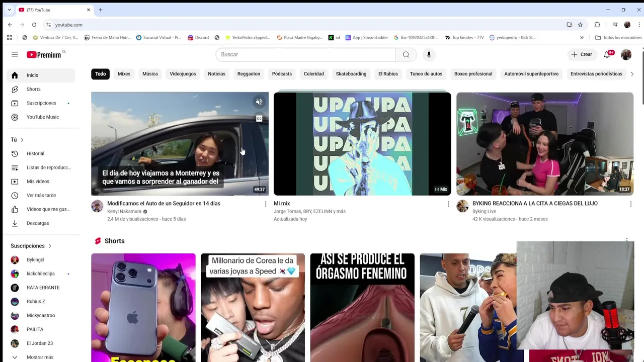Open the Millonario de Corea short

coord(253,308)
